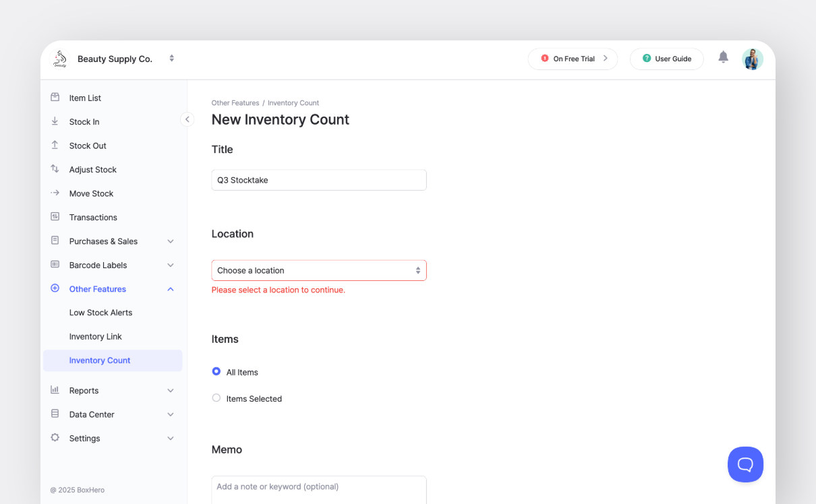Open the user profile avatar
The image size is (816, 504).
pos(753,59)
